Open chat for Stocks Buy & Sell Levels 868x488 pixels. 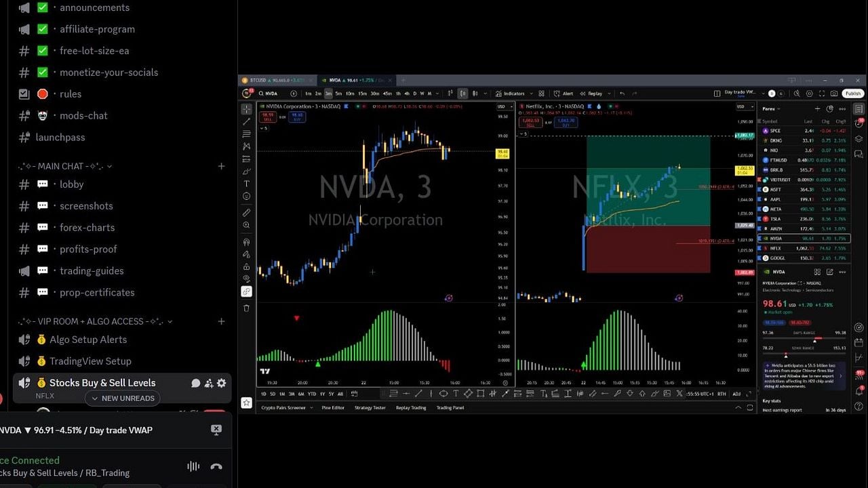[x=196, y=384]
